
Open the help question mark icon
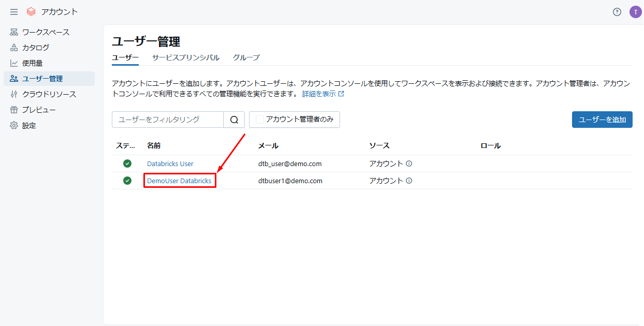pyautogui.click(x=617, y=12)
